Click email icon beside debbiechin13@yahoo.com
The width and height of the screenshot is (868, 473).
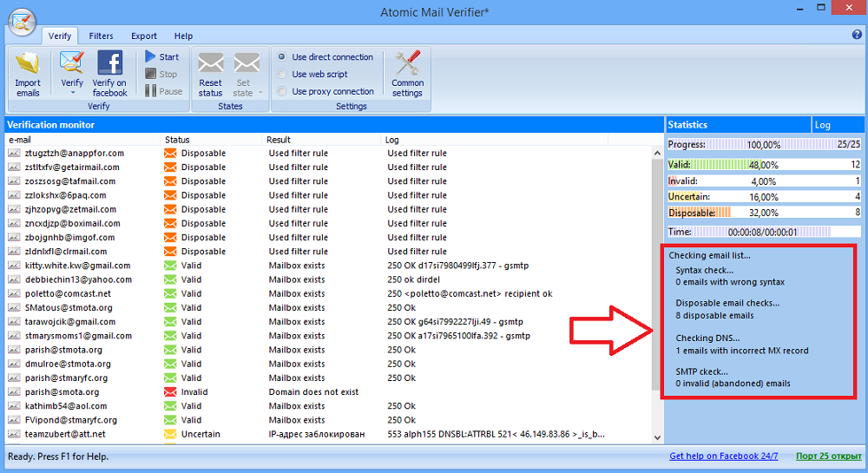[15, 279]
